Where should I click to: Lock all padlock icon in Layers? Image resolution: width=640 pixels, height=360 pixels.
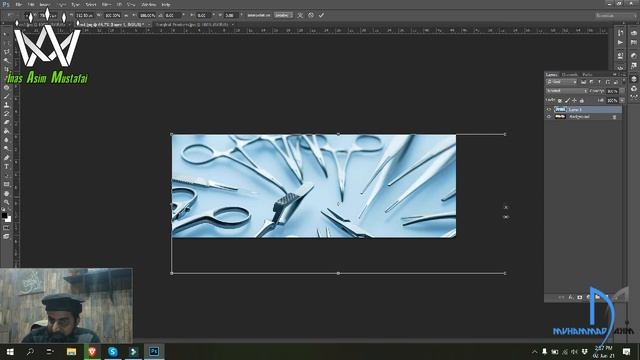pyautogui.click(x=582, y=100)
